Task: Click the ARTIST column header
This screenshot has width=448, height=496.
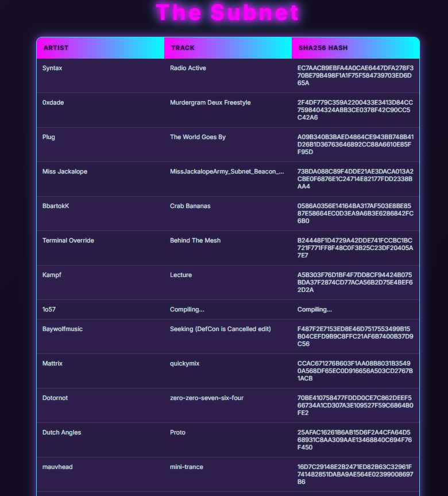Action: tap(101, 48)
